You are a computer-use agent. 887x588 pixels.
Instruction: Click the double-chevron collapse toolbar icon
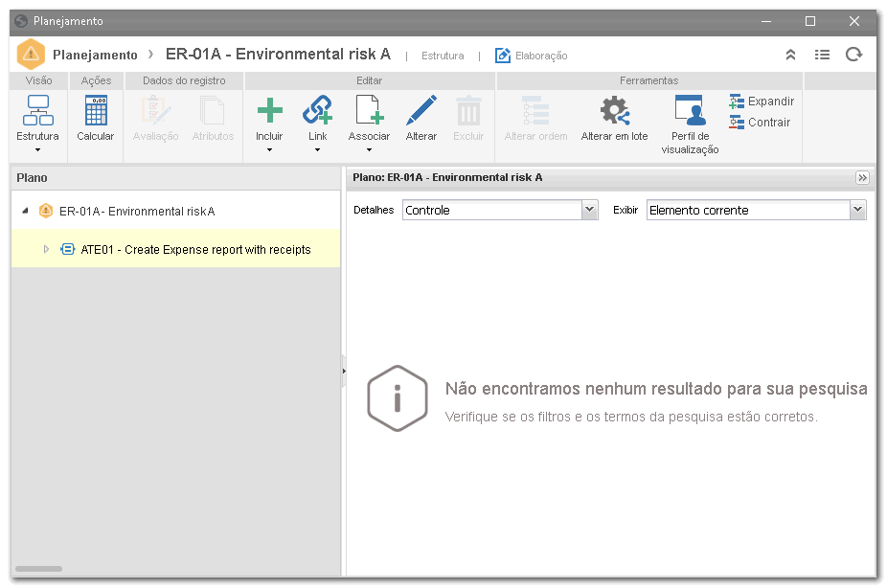(x=790, y=55)
